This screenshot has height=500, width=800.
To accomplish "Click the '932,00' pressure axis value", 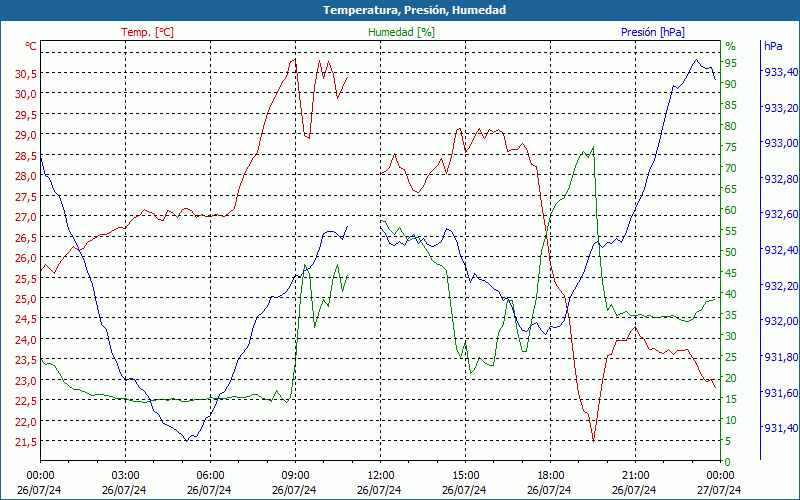I will (x=781, y=320).
